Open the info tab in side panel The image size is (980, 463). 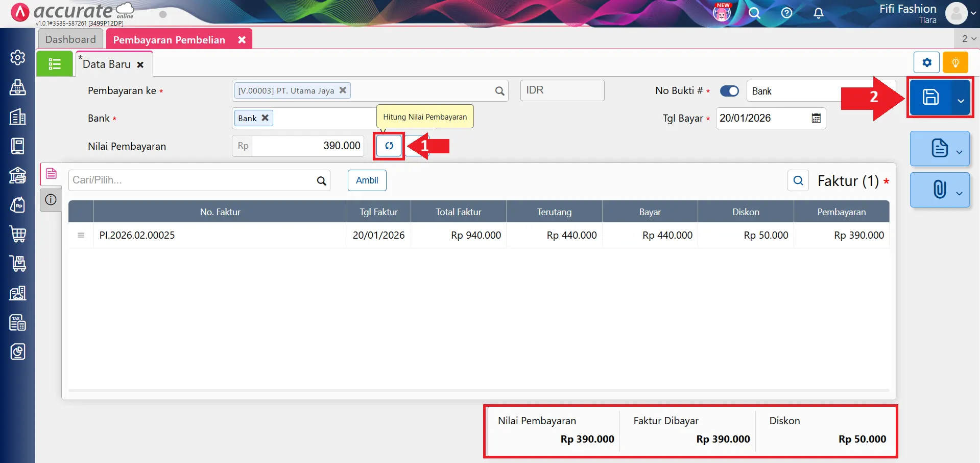tap(51, 200)
